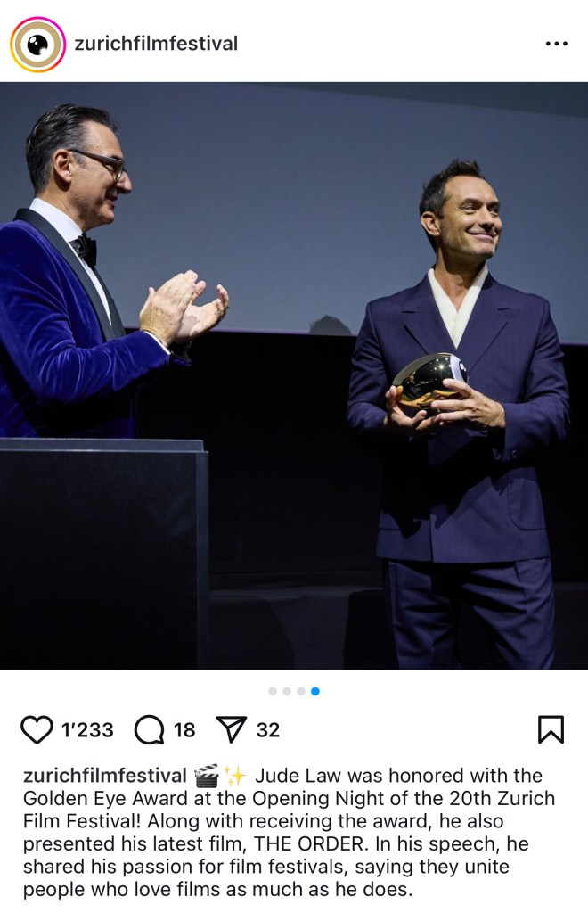The height and width of the screenshot is (913, 588).
Task: Open the zurichfilmfestival story avatar
Action: (x=37, y=45)
